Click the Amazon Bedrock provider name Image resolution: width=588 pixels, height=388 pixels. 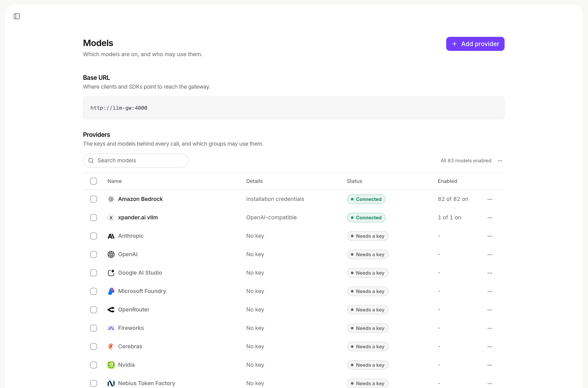click(140, 199)
